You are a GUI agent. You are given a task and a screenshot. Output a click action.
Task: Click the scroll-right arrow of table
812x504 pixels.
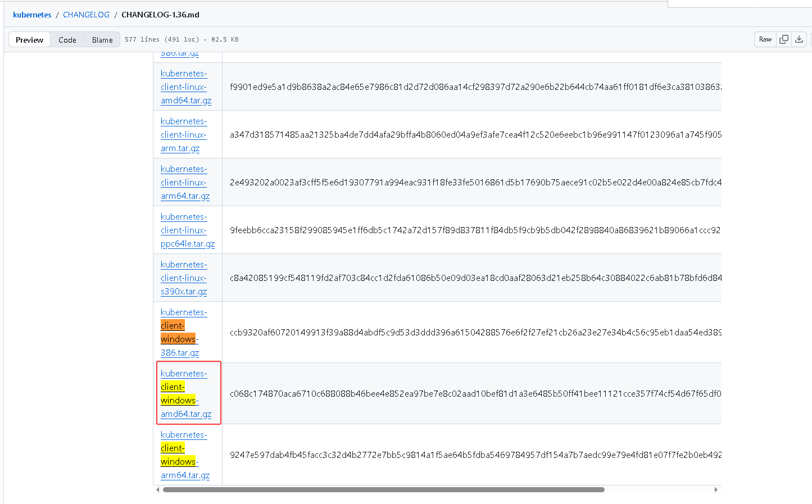(715, 489)
